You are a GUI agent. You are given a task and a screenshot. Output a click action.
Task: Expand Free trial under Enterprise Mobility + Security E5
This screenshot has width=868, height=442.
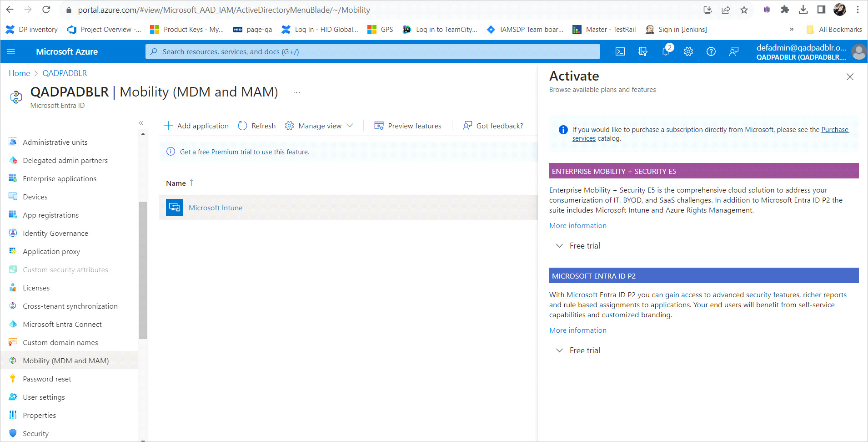578,246
